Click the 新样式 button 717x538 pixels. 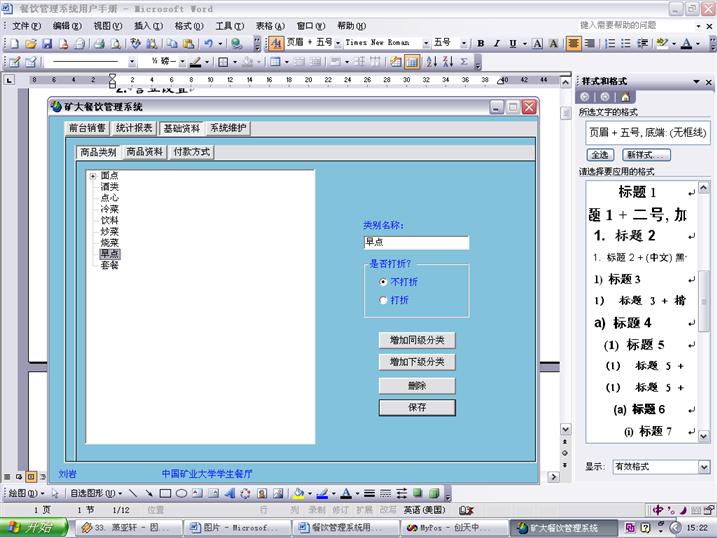pyautogui.click(x=645, y=155)
